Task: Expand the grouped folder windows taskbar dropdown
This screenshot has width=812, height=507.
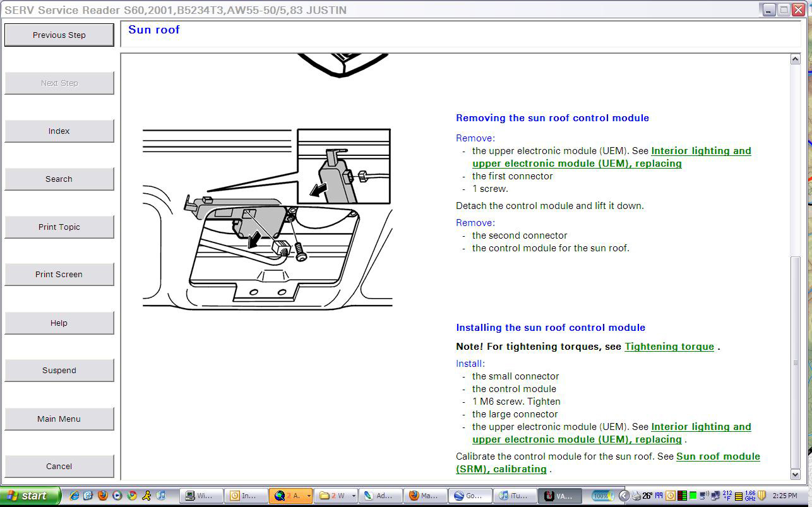Action: (x=354, y=496)
